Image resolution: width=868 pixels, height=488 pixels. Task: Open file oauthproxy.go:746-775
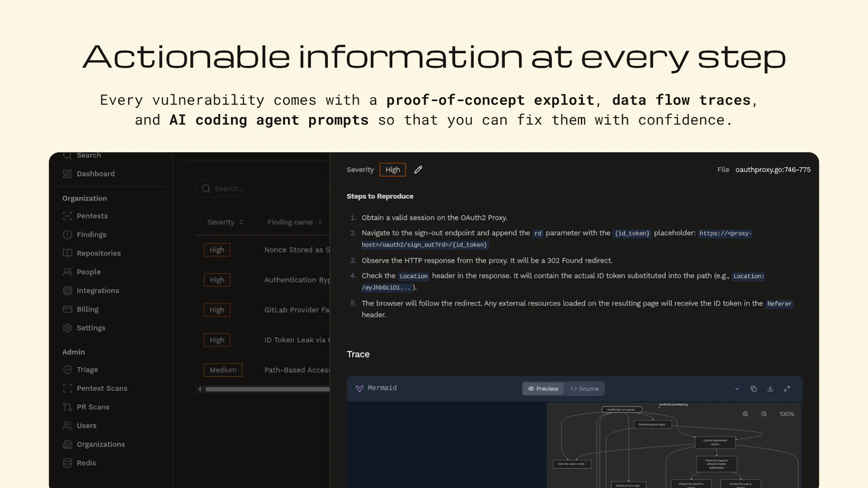[773, 169]
